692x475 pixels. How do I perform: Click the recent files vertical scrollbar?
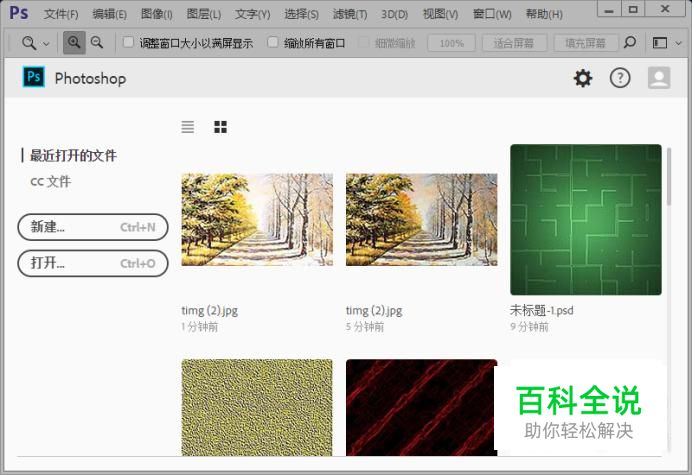pyautogui.click(x=669, y=177)
